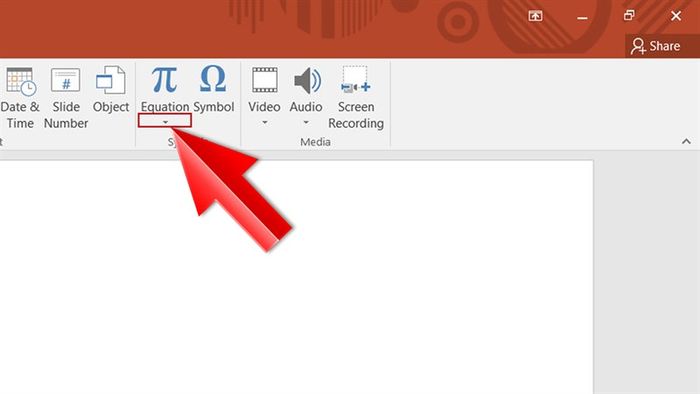The image size is (700, 394).
Task: Expand the Audio dropdown arrow
Action: point(306,122)
